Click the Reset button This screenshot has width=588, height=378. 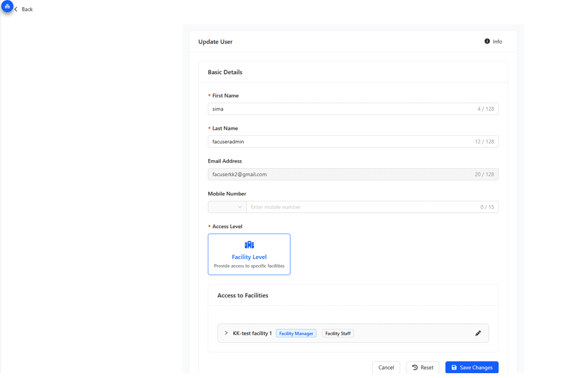[x=422, y=367]
